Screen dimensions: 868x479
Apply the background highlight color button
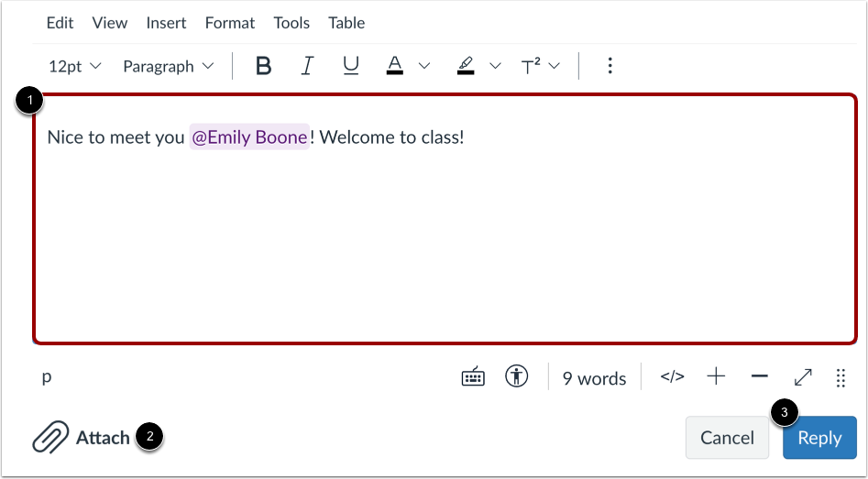pos(467,66)
